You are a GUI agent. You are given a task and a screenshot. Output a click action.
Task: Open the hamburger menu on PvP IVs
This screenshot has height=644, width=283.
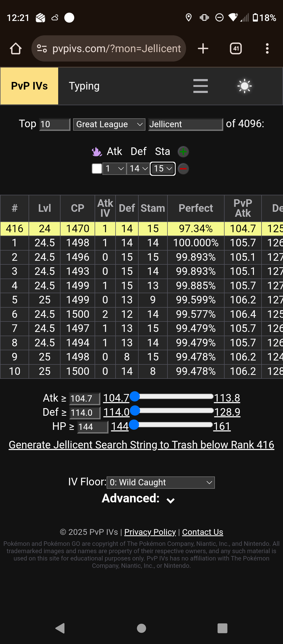pos(200,86)
